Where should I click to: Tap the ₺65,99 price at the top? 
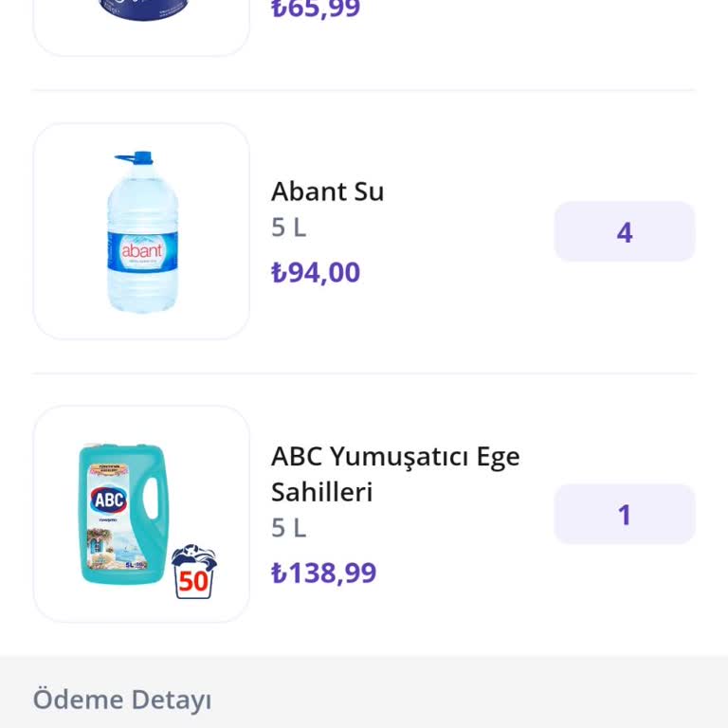316,9
